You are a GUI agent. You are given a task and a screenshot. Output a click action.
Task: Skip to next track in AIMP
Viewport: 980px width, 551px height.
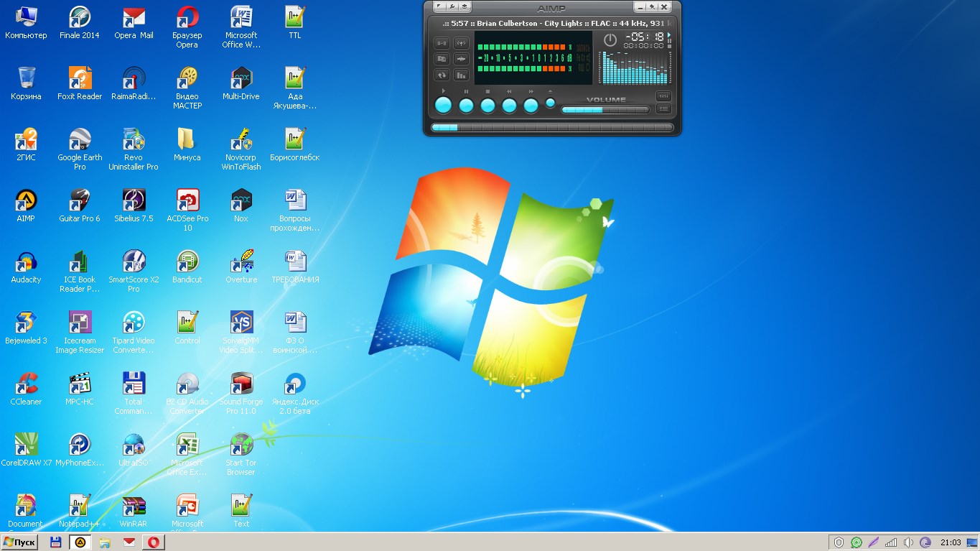531,106
